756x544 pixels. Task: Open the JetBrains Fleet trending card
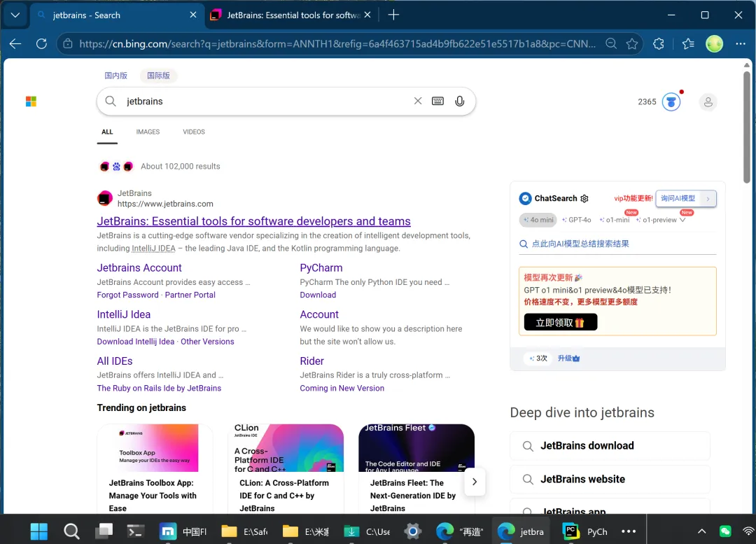pyautogui.click(x=416, y=469)
